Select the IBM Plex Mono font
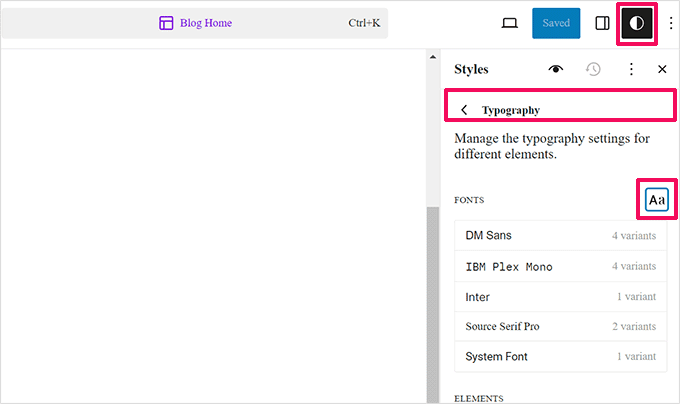The image size is (680, 404). (x=559, y=267)
